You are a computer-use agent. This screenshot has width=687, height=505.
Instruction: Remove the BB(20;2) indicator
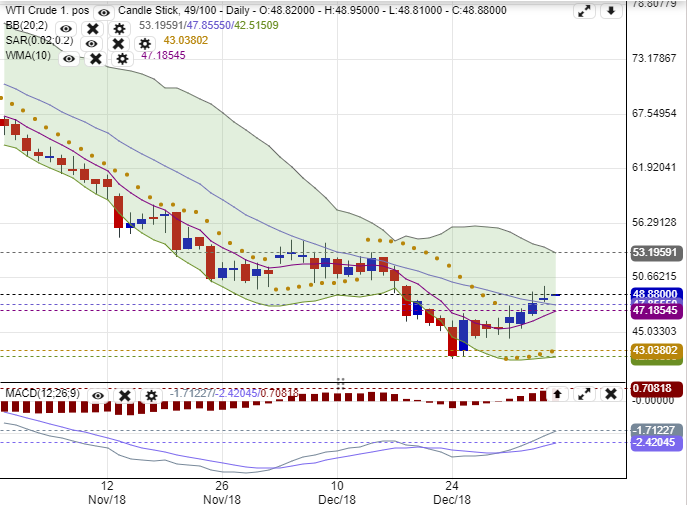click(x=93, y=29)
